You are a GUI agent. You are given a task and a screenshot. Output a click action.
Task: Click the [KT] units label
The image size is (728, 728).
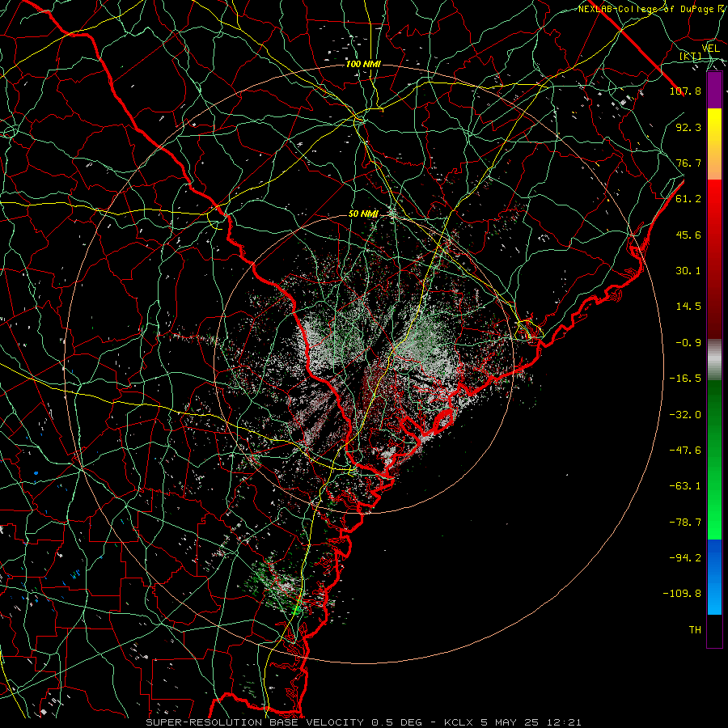(691, 56)
